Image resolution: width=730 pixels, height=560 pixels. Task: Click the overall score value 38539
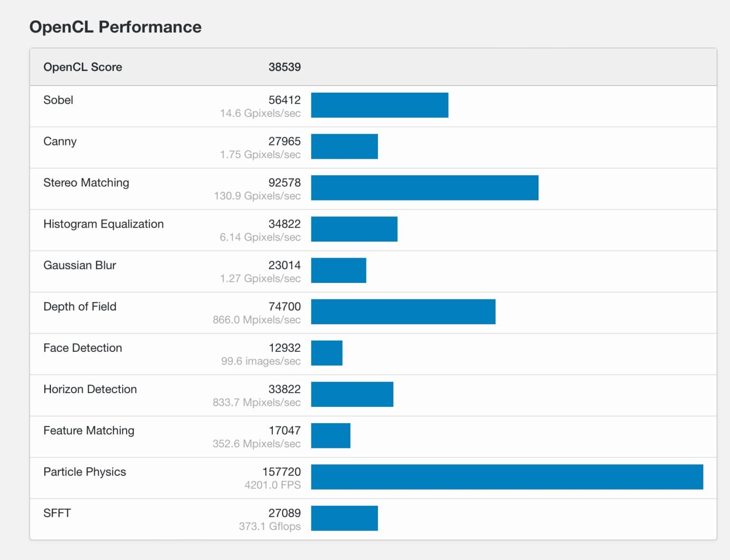pos(284,67)
